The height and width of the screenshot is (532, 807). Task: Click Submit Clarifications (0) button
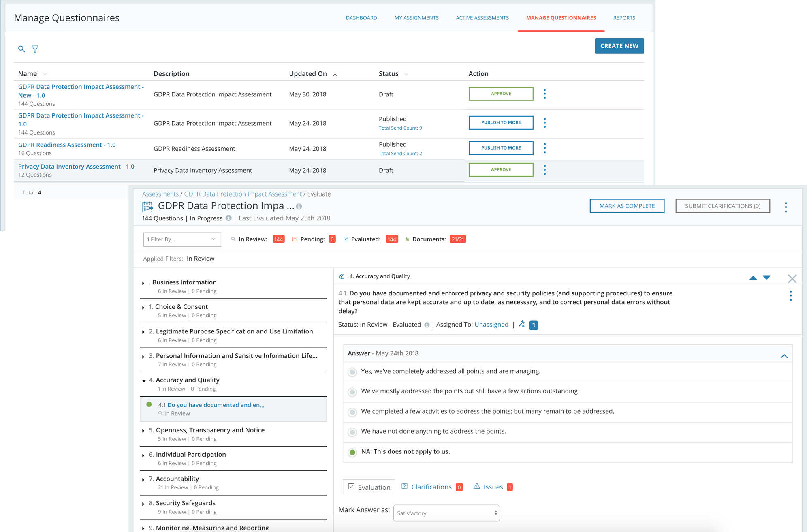tap(722, 206)
